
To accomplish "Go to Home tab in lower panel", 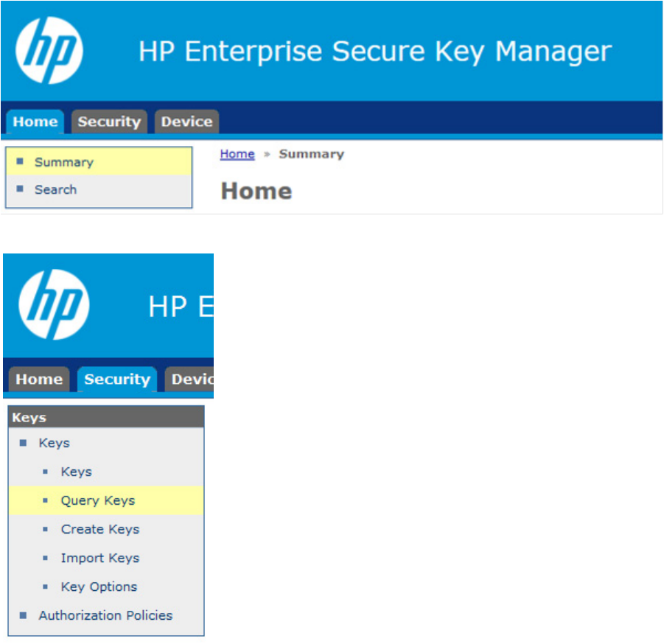I will (39, 379).
